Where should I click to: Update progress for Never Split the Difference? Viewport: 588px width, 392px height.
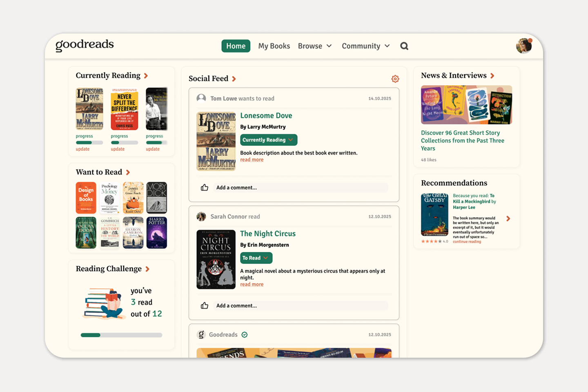(118, 149)
